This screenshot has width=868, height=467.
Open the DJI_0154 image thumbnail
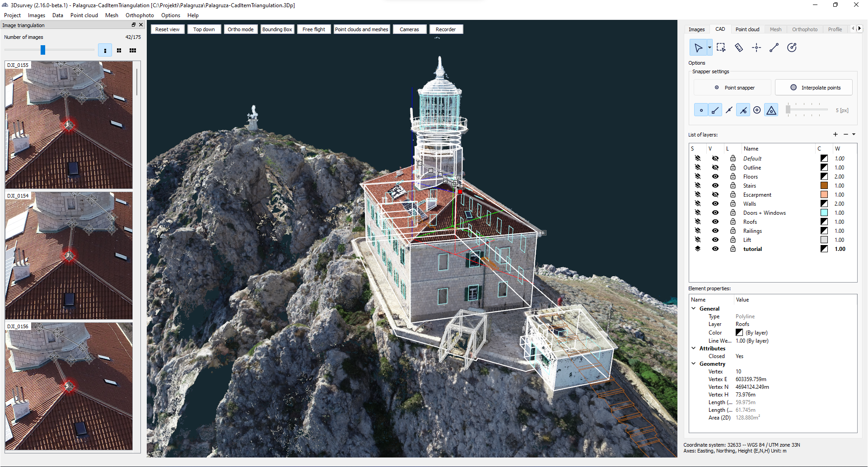coord(68,255)
